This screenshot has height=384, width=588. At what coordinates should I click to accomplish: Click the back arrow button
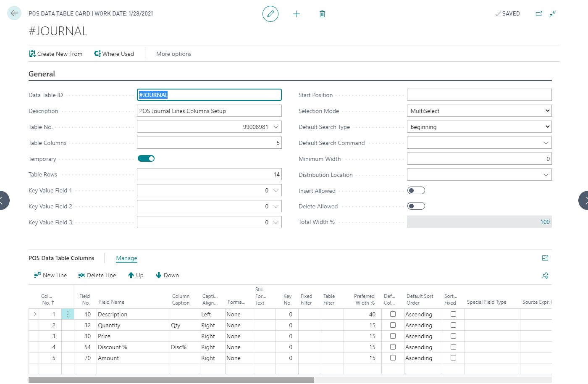pyautogui.click(x=14, y=13)
